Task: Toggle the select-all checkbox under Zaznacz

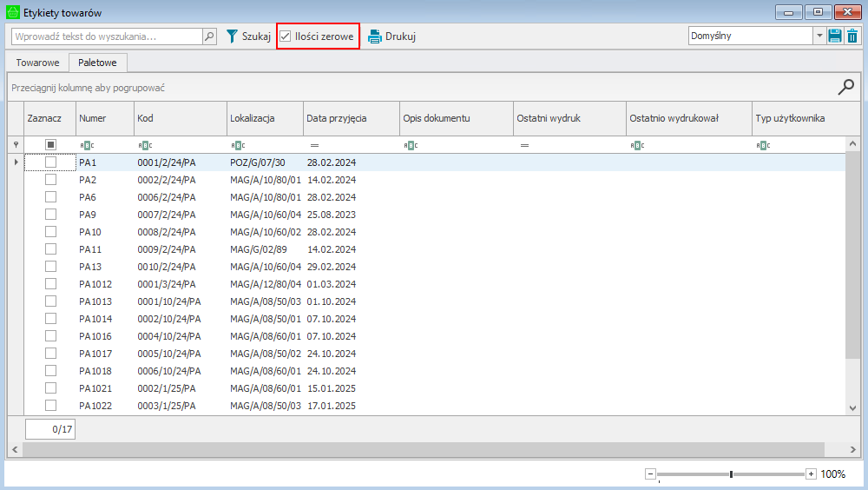Action: click(x=50, y=145)
